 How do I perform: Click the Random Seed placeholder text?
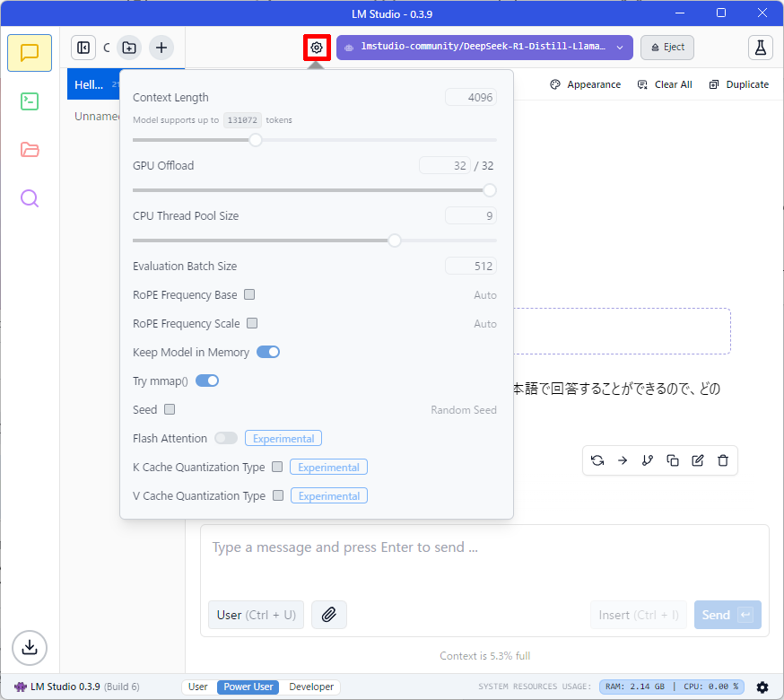(x=464, y=410)
